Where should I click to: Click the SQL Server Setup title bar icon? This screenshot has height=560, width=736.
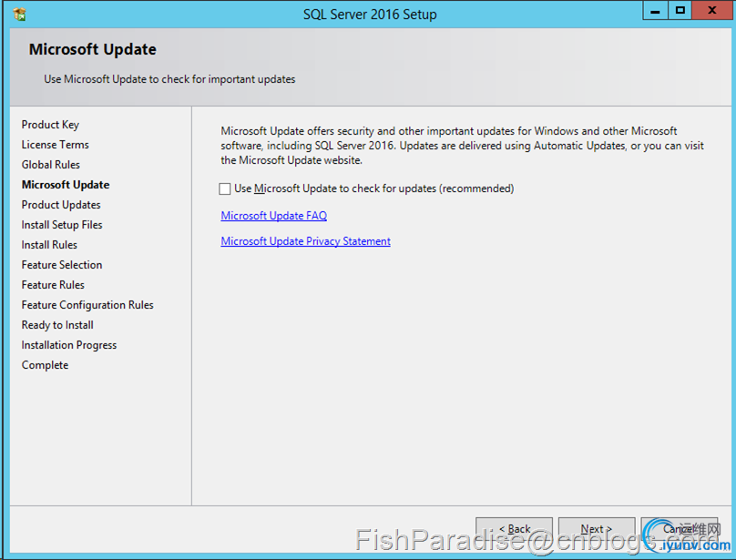(20, 15)
